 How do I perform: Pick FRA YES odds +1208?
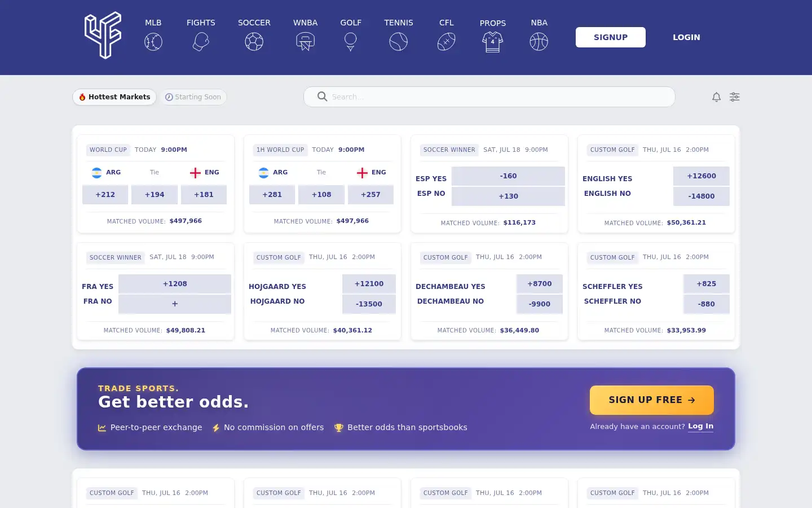click(175, 284)
